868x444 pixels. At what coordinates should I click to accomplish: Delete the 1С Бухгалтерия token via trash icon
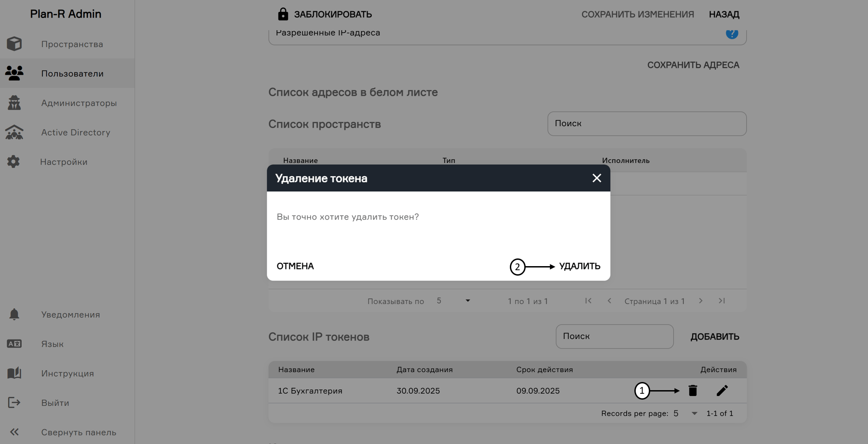(x=692, y=391)
